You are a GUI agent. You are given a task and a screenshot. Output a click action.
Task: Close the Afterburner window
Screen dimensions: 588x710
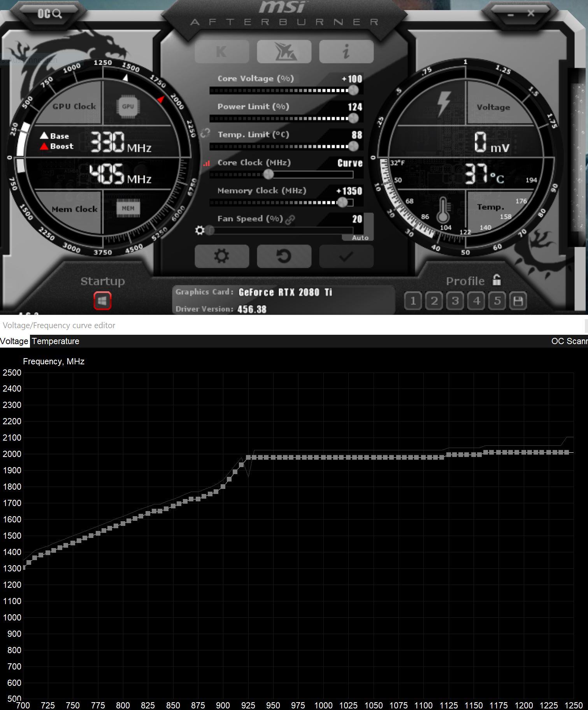tap(531, 14)
